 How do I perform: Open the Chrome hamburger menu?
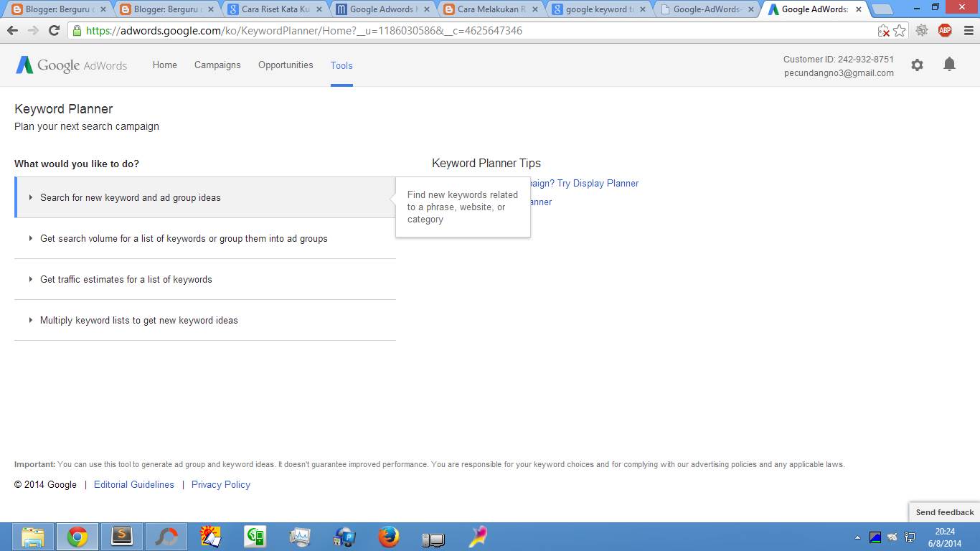pyautogui.click(x=967, y=31)
